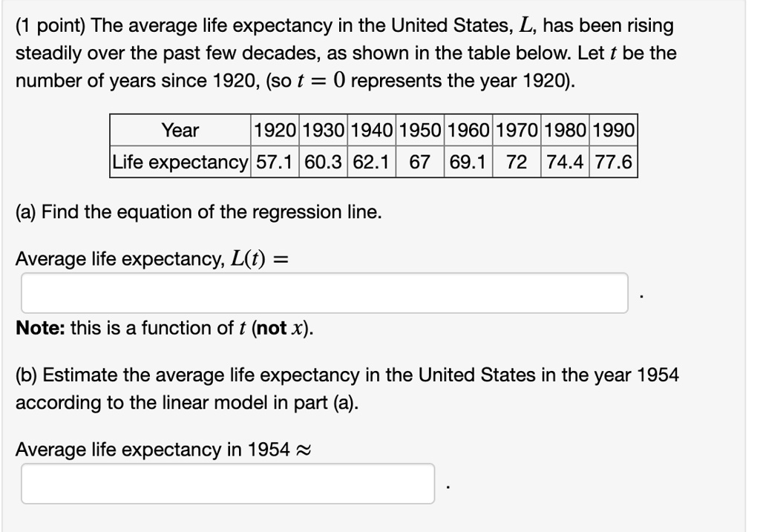Click the (1 point) problem header text

(x=341, y=24)
